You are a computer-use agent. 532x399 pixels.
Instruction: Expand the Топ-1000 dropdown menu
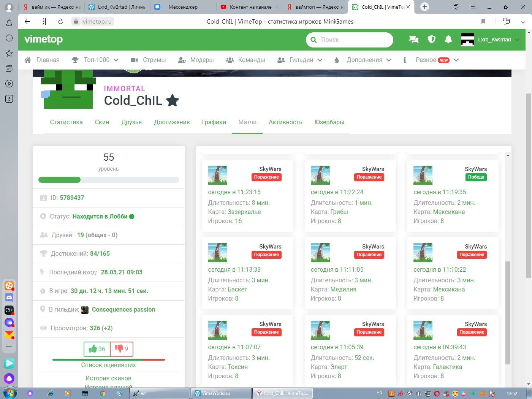[116, 60]
